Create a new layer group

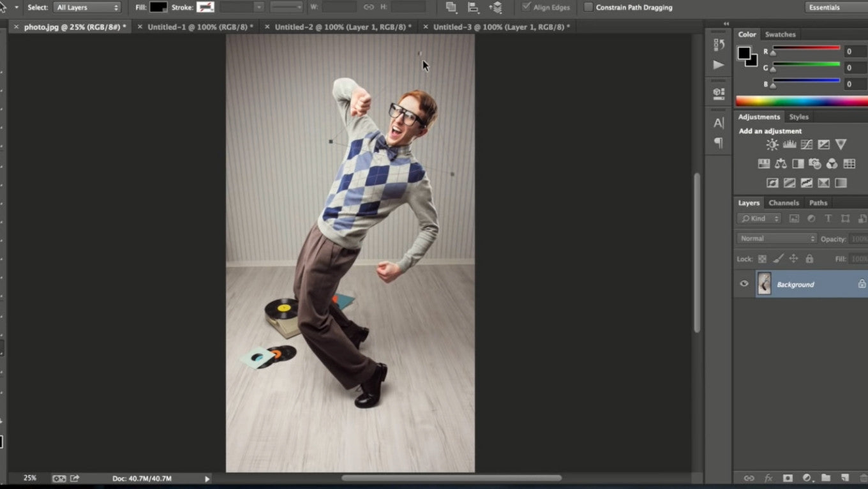(x=826, y=478)
